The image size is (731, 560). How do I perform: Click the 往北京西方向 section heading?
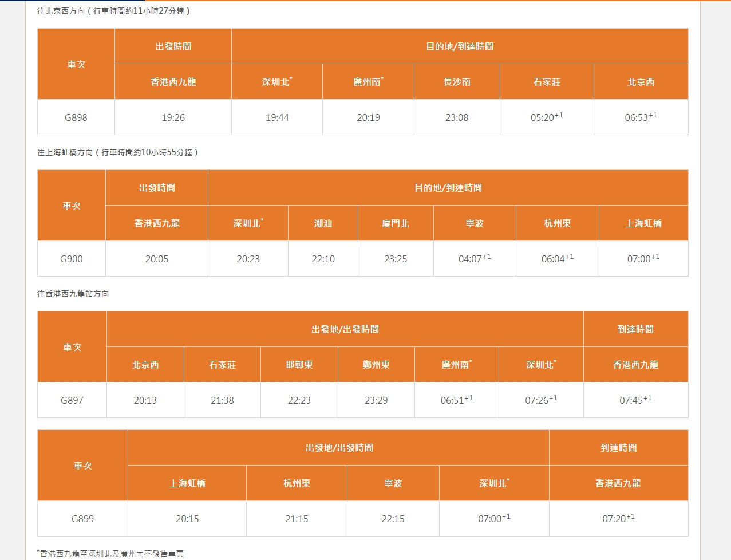[113, 11]
